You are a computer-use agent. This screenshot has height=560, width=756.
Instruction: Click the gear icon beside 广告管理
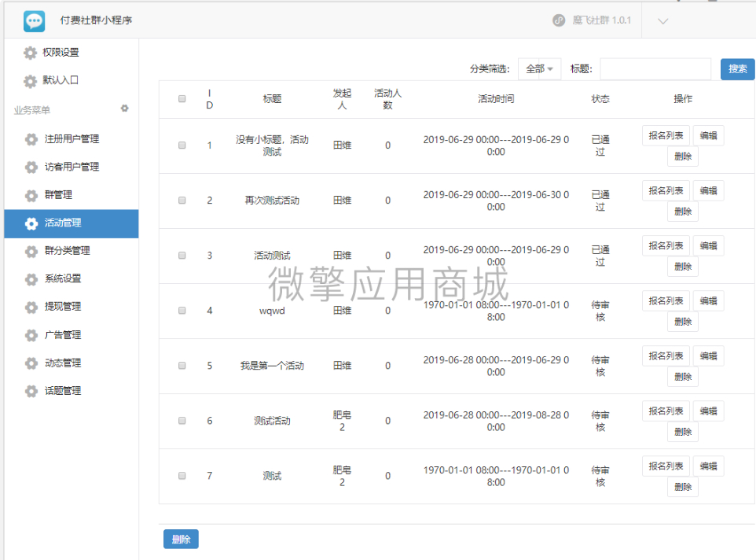(x=31, y=335)
